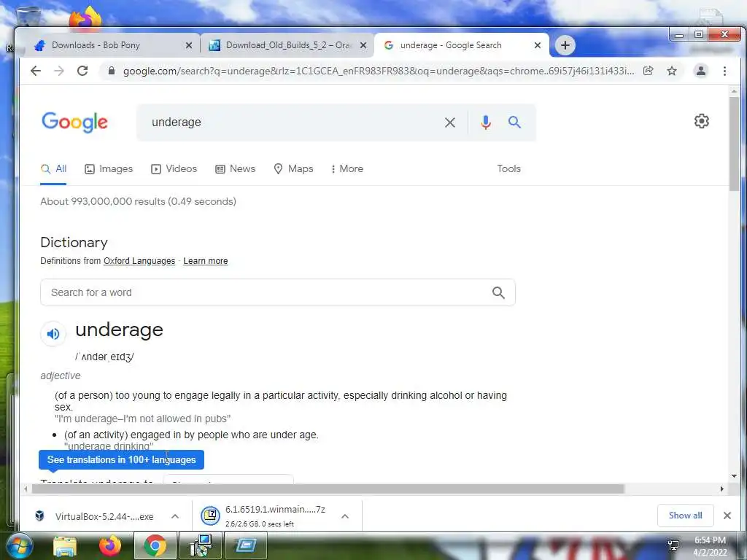Select the Videos results tab
The image size is (747, 560).
tap(174, 169)
